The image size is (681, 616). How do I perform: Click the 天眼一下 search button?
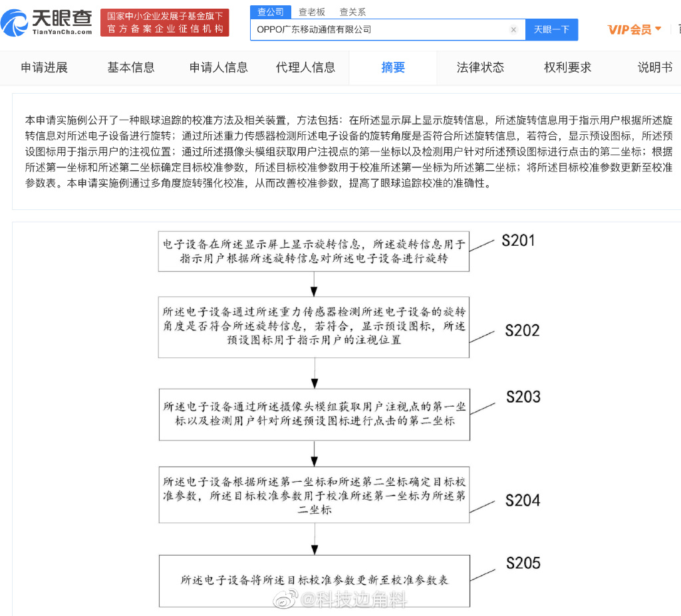551,29
